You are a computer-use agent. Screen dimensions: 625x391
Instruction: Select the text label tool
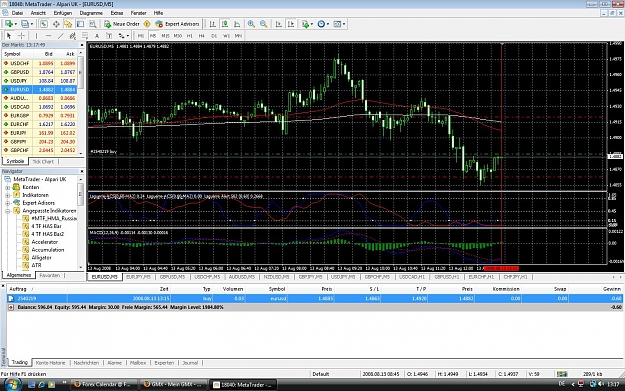109,36
